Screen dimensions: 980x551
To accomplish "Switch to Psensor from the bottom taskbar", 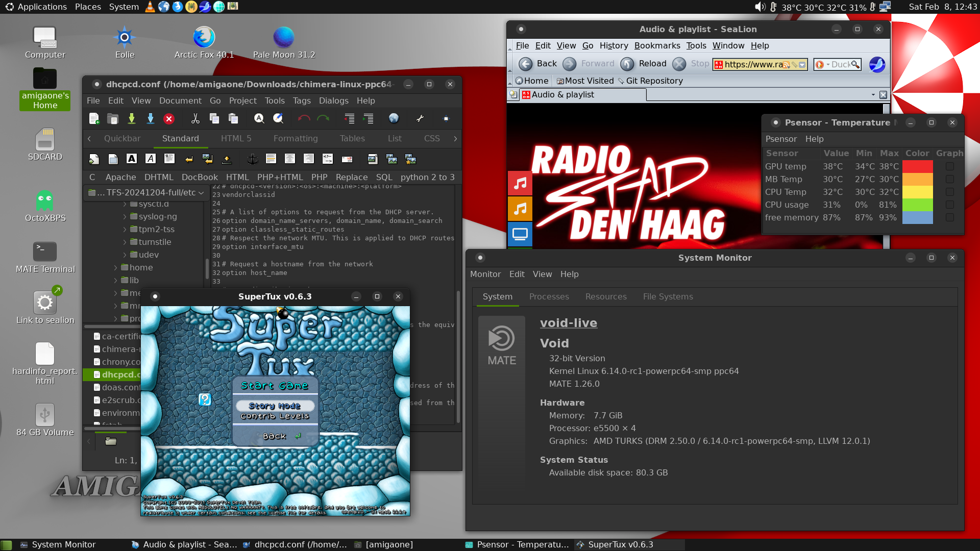I will (x=518, y=545).
